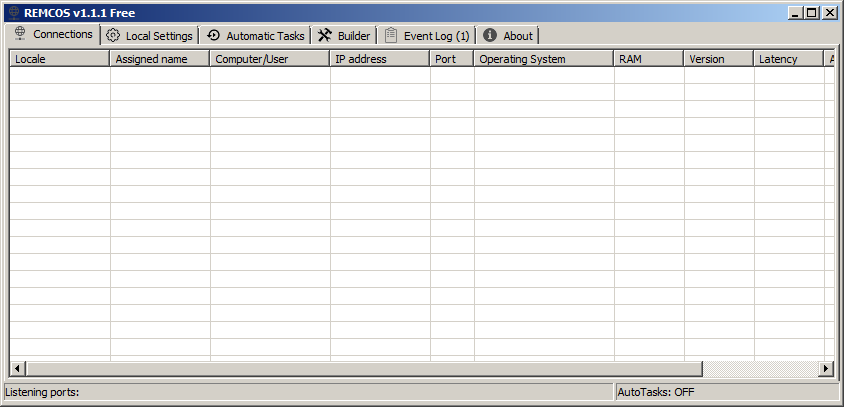Click the REMCOS app icon in title bar

tap(13, 12)
